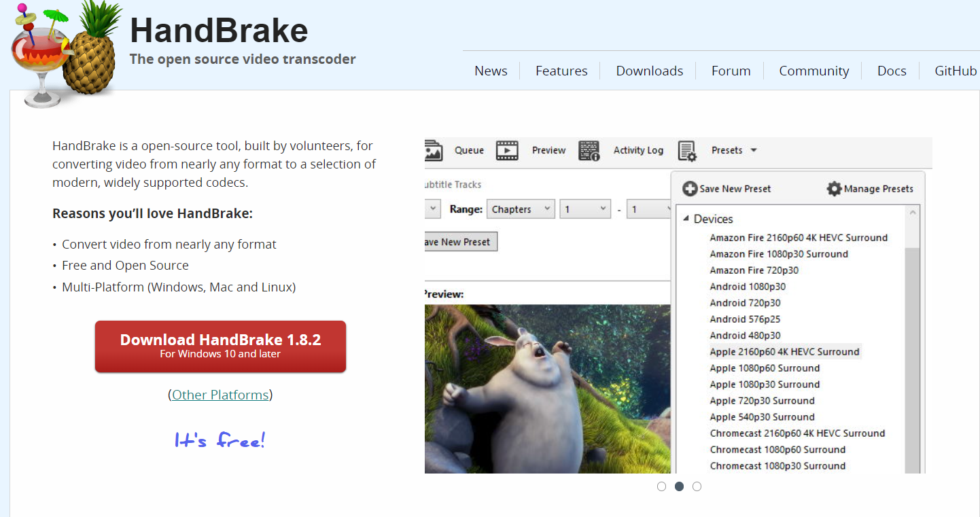
Task: Open the Presets dropdown arrow
Action: point(754,150)
